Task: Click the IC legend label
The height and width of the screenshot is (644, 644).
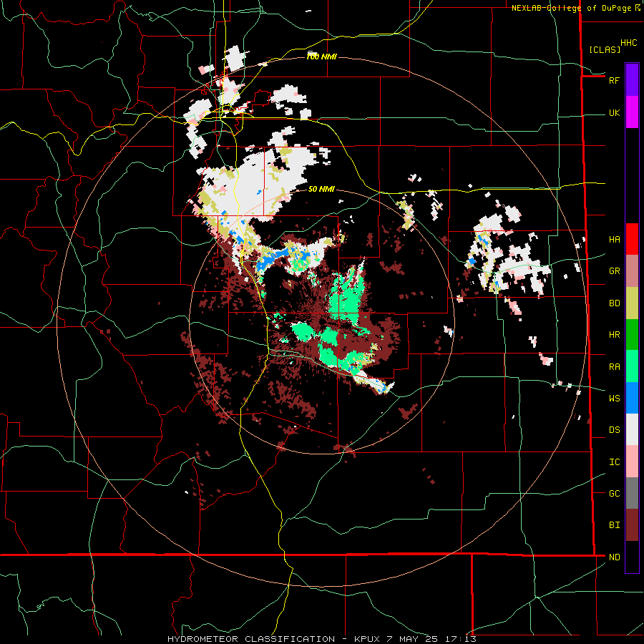Action: coord(614,462)
